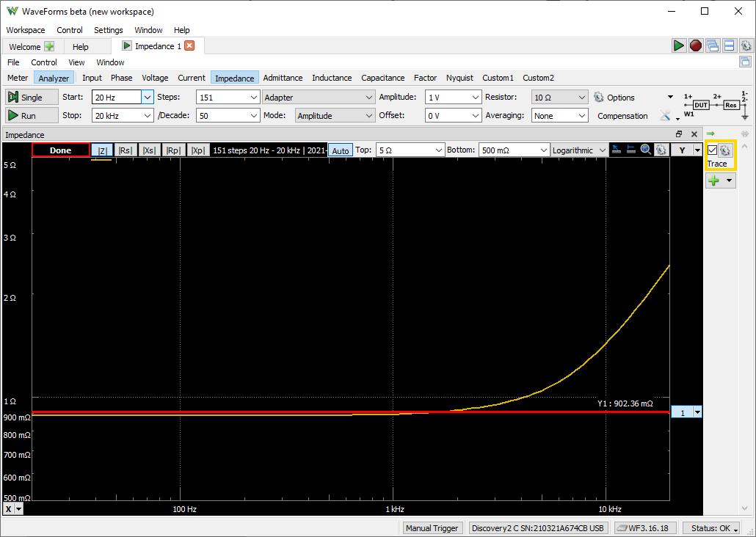The width and height of the screenshot is (756, 537).
Task: Click the Y cursor tool icon
Action: (631, 150)
